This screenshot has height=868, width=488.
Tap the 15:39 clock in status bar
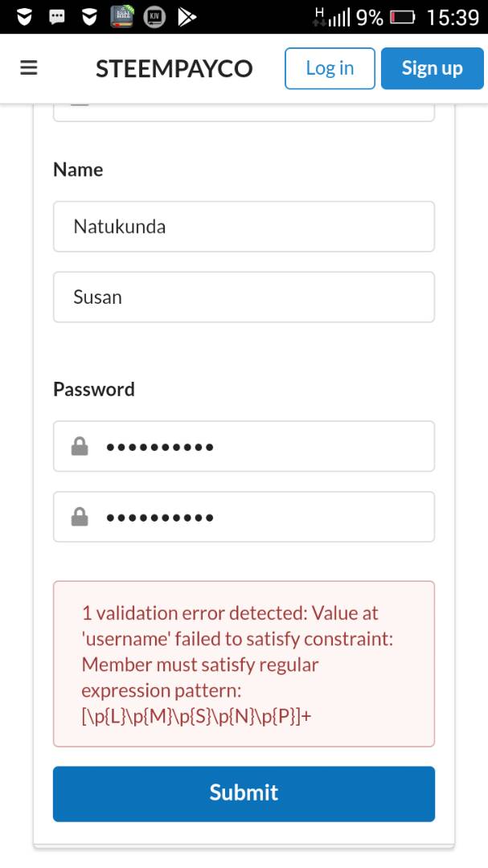point(453,17)
